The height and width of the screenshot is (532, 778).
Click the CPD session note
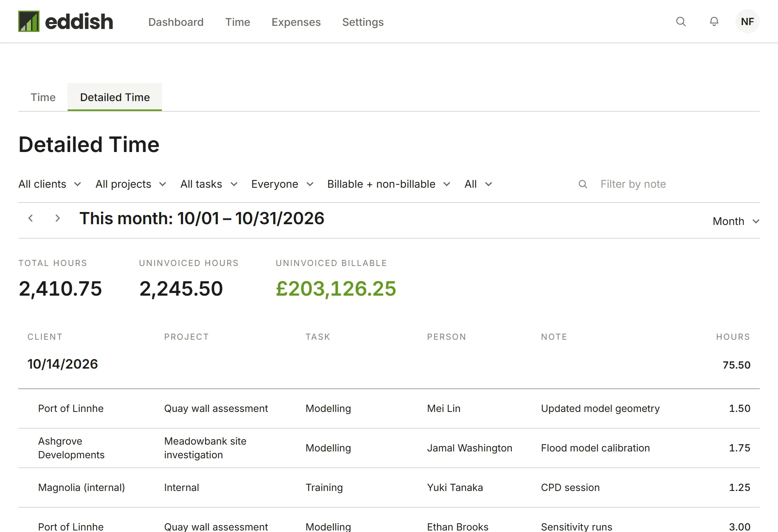(x=570, y=488)
